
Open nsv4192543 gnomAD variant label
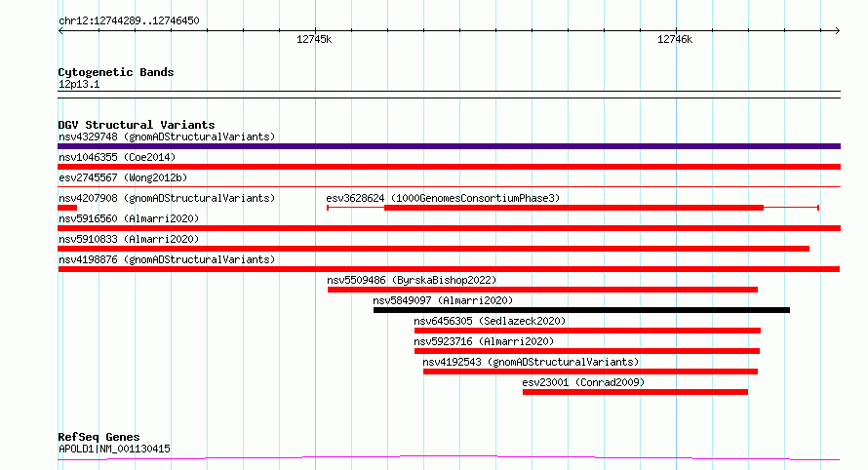(x=531, y=362)
